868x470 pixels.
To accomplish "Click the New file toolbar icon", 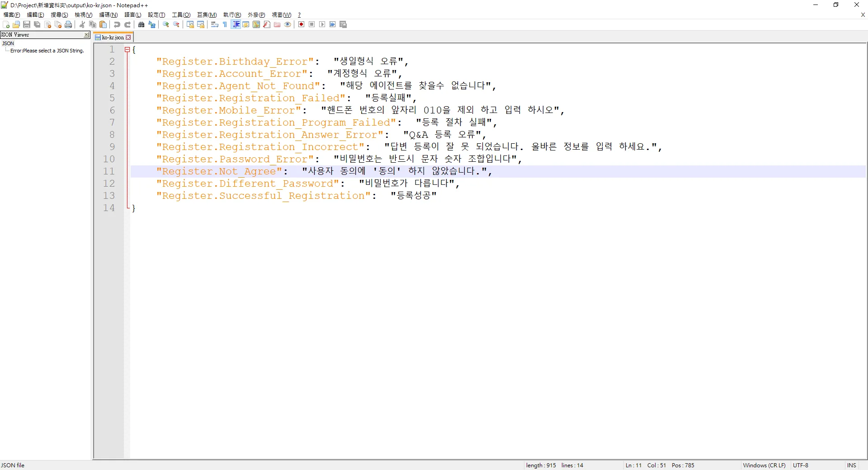I will 6,24.
